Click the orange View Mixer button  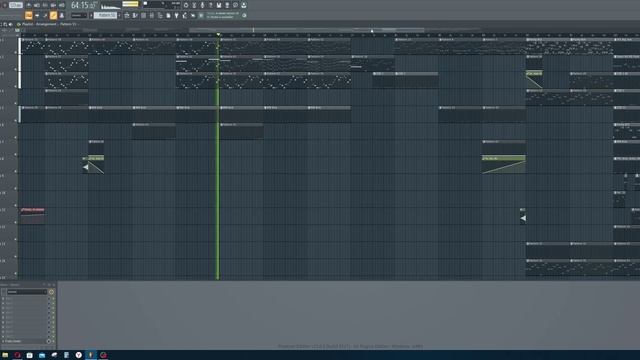pos(53,15)
